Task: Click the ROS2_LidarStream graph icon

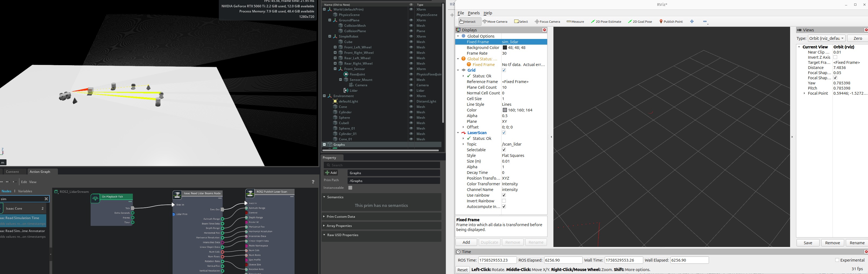Action: (x=56, y=192)
